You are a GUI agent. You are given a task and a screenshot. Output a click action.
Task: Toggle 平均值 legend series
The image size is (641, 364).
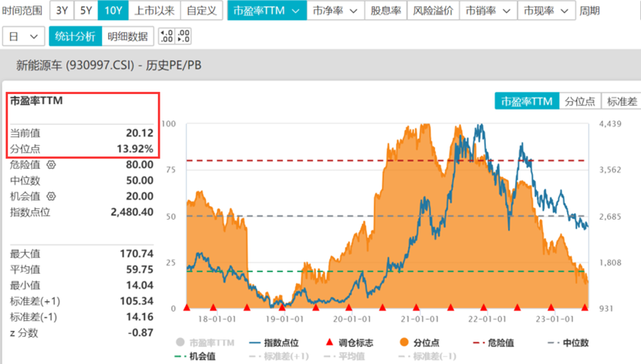tap(344, 356)
